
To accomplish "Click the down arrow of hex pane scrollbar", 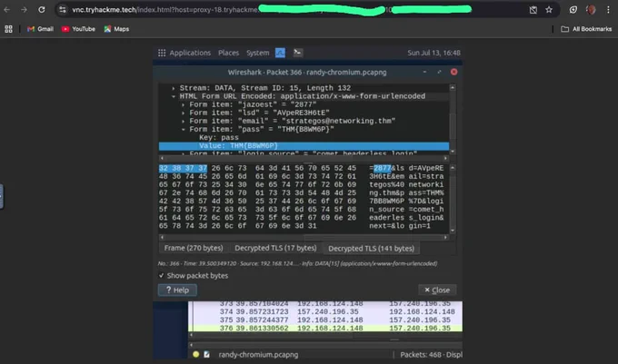I will coord(453,231).
